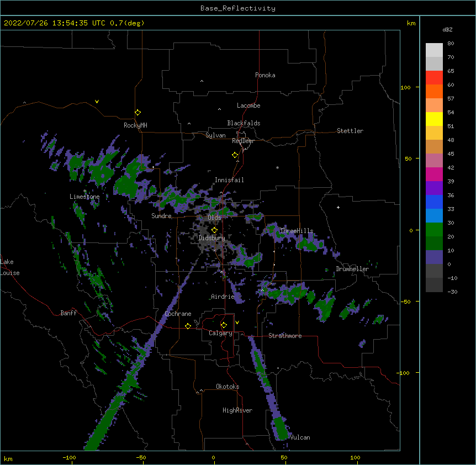Click the Didsbury town label
Image resolution: width=476 pixels, height=465 pixels.
tap(211, 238)
